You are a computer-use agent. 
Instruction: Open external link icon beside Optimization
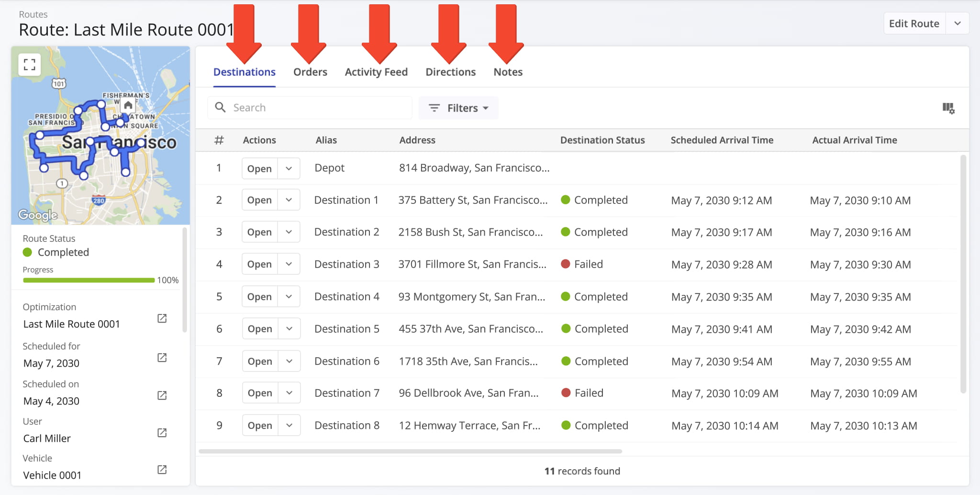point(162,318)
